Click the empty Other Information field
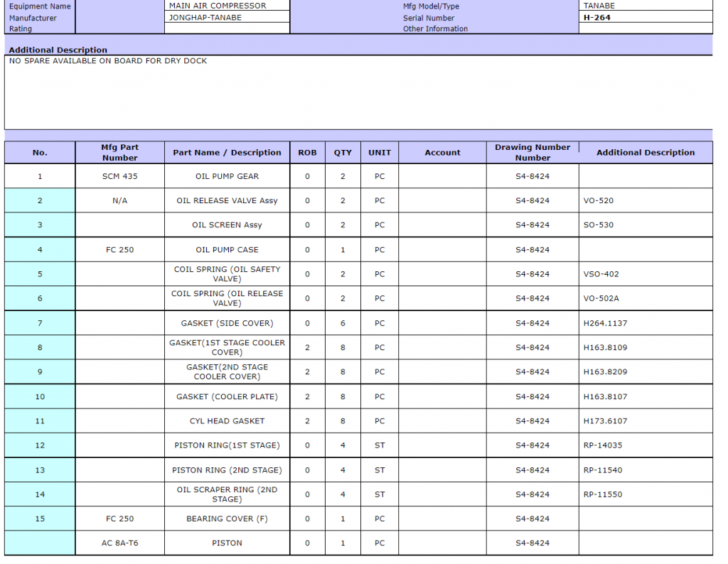 click(x=646, y=28)
